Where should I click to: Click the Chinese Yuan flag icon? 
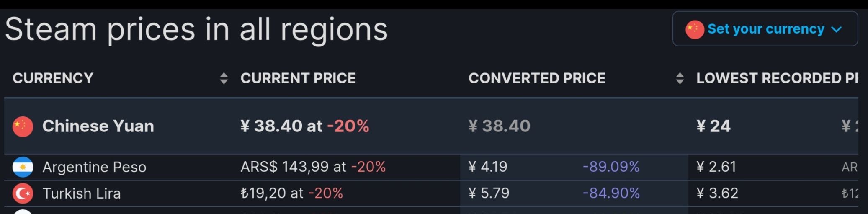point(23,126)
